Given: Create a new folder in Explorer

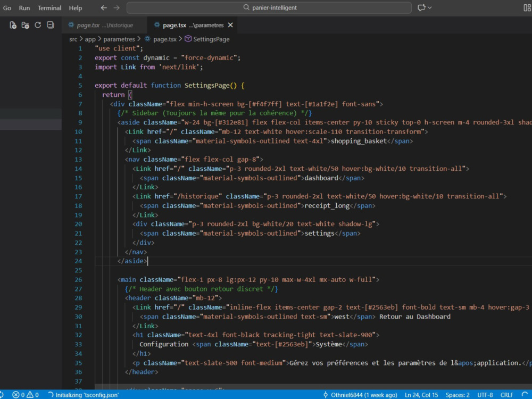Looking at the screenshot, I should click(x=25, y=25).
